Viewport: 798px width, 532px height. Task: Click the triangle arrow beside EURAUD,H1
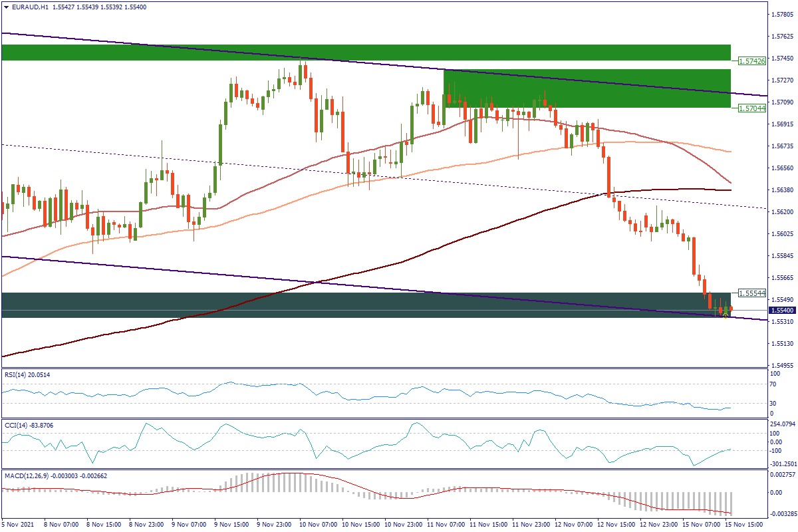tap(6, 7)
